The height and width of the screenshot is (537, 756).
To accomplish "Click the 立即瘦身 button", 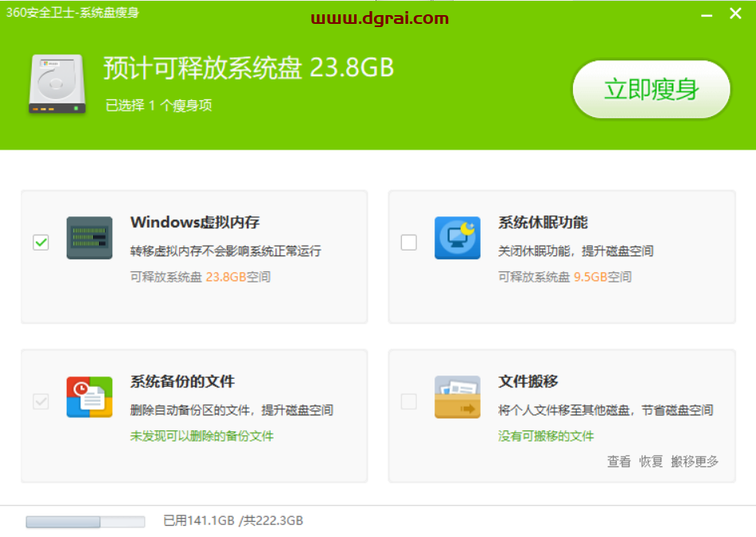I will [652, 89].
